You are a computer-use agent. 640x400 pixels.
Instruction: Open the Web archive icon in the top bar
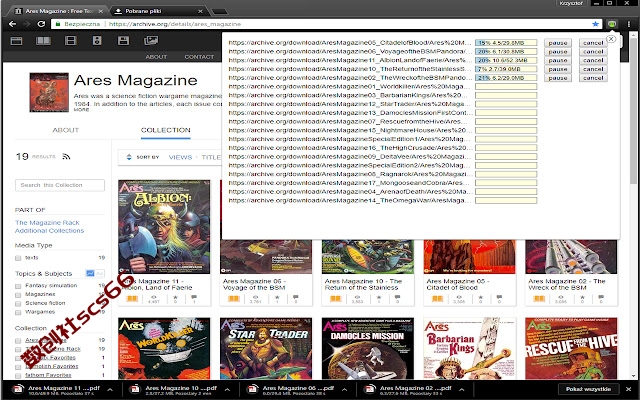16,40
